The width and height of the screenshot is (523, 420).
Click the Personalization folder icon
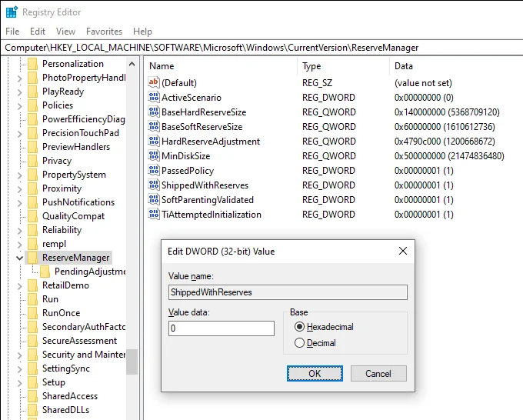(x=32, y=64)
